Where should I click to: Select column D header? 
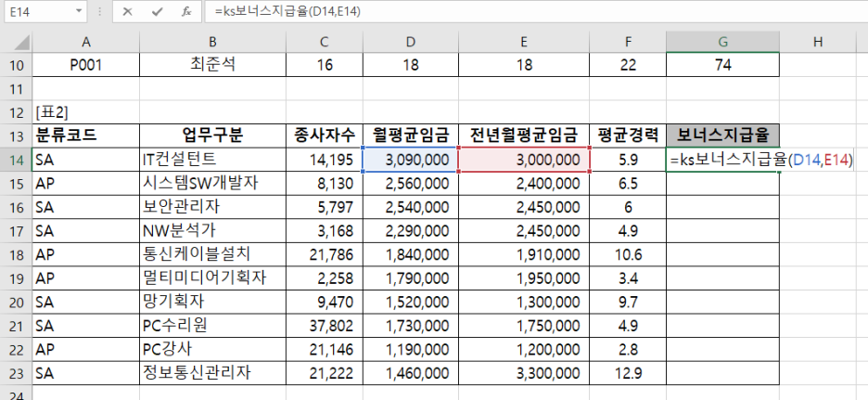[x=411, y=42]
